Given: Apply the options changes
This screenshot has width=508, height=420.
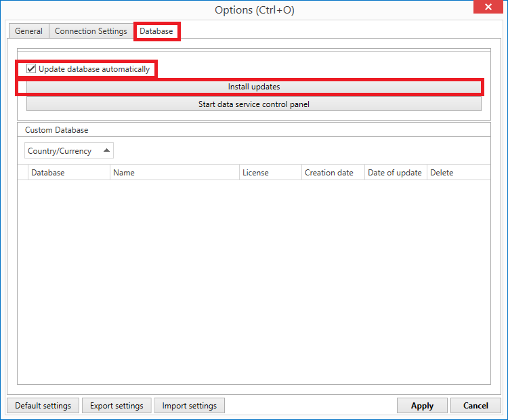Looking at the screenshot, I should pos(422,406).
